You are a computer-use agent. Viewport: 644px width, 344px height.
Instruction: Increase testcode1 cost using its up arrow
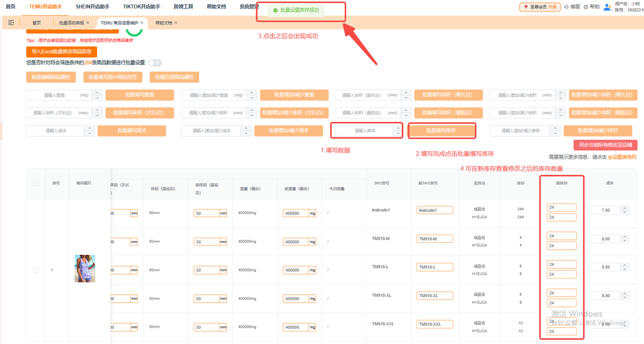point(624,208)
